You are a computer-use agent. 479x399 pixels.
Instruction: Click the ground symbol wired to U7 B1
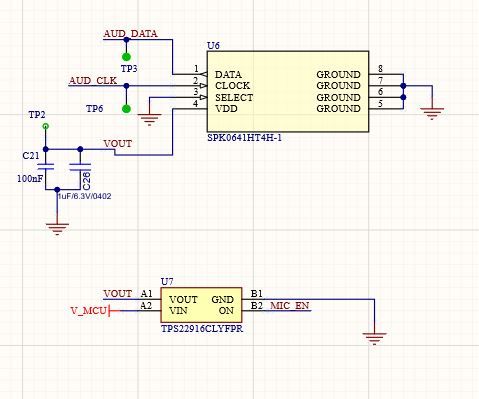(x=374, y=338)
